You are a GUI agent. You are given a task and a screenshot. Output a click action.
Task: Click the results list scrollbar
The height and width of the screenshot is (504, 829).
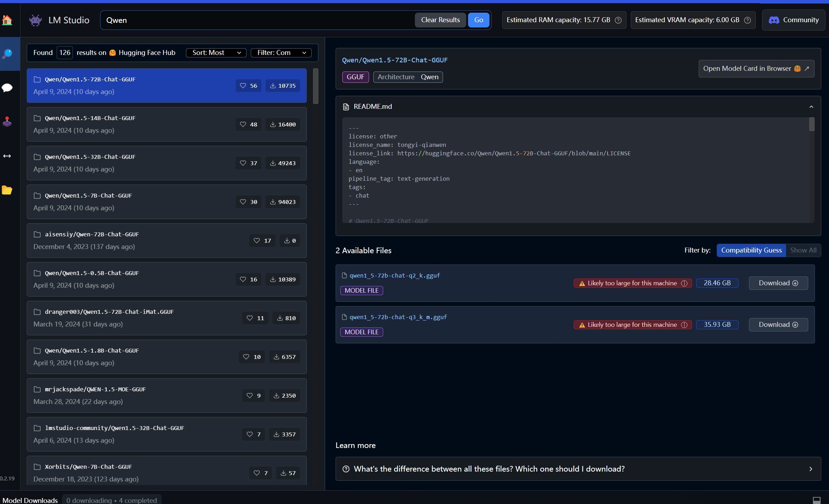(316, 86)
